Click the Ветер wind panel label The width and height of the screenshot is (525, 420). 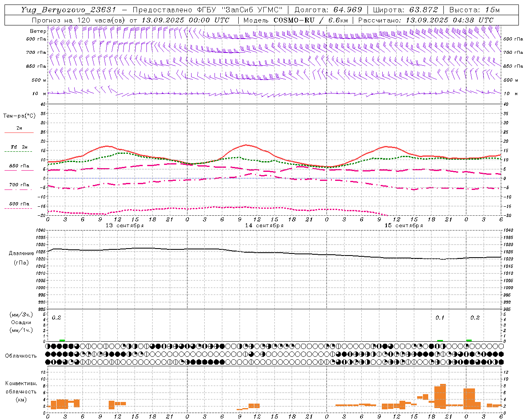point(38,31)
